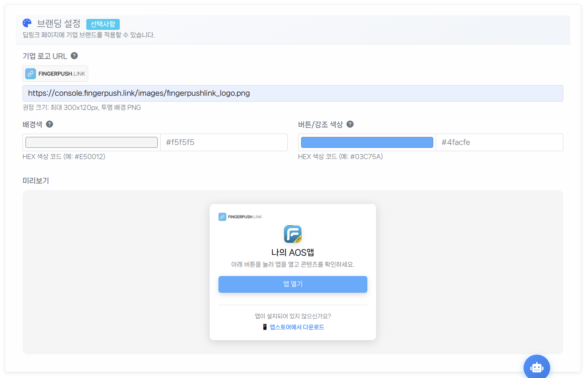Click the help icon next to 기업 로고 URL
The height and width of the screenshot is (378, 588).
pos(74,56)
